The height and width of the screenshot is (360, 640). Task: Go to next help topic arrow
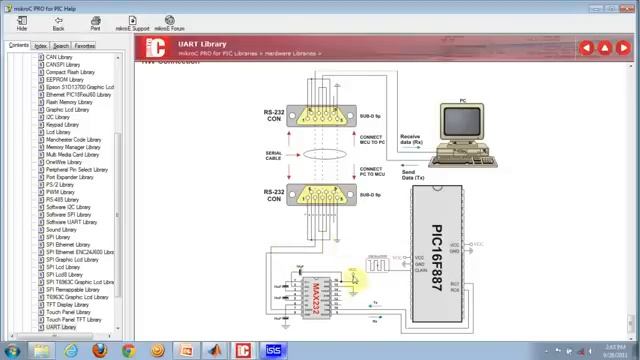pyautogui.click(x=623, y=48)
